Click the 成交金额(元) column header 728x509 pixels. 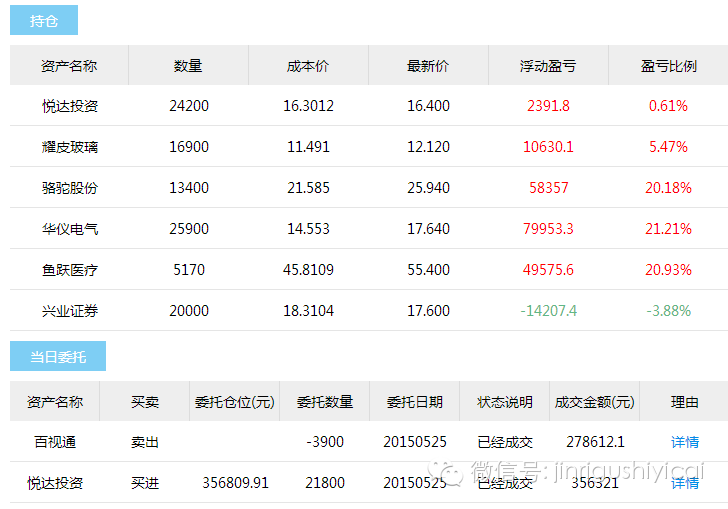(x=595, y=401)
